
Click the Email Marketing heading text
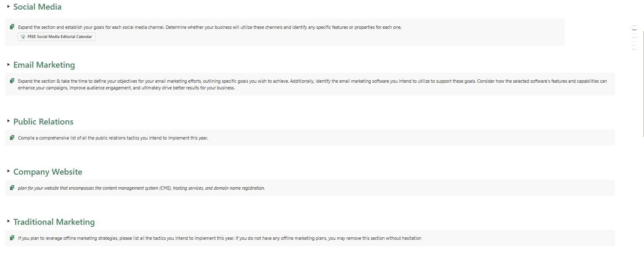tap(44, 65)
